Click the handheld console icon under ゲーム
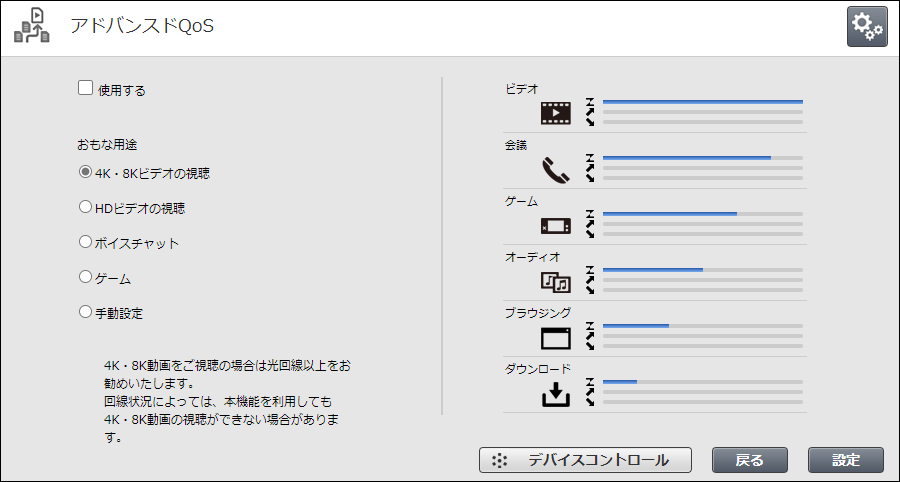This screenshot has height=482, width=900. pyautogui.click(x=556, y=226)
